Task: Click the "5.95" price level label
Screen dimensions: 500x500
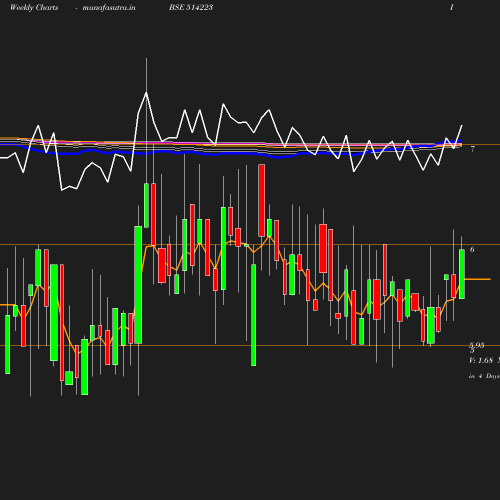Action: [477, 345]
